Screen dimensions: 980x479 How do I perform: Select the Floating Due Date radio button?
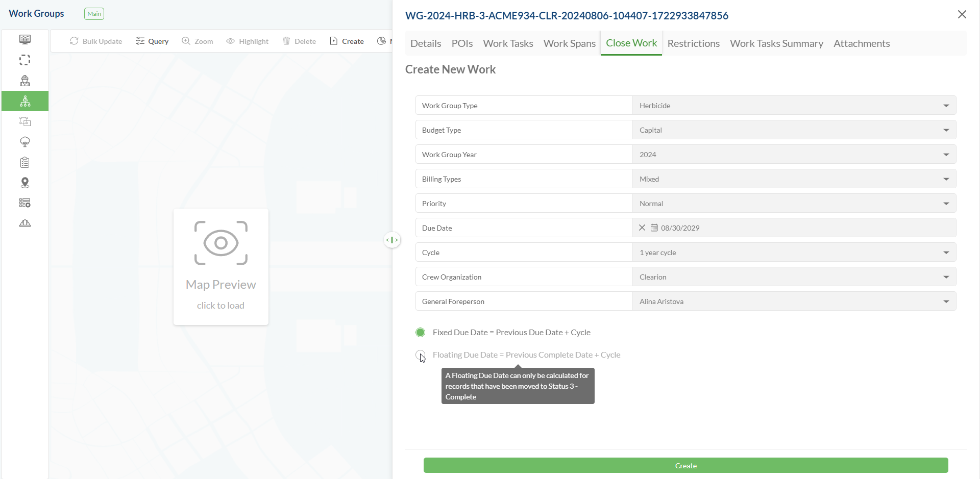pos(421,355)
